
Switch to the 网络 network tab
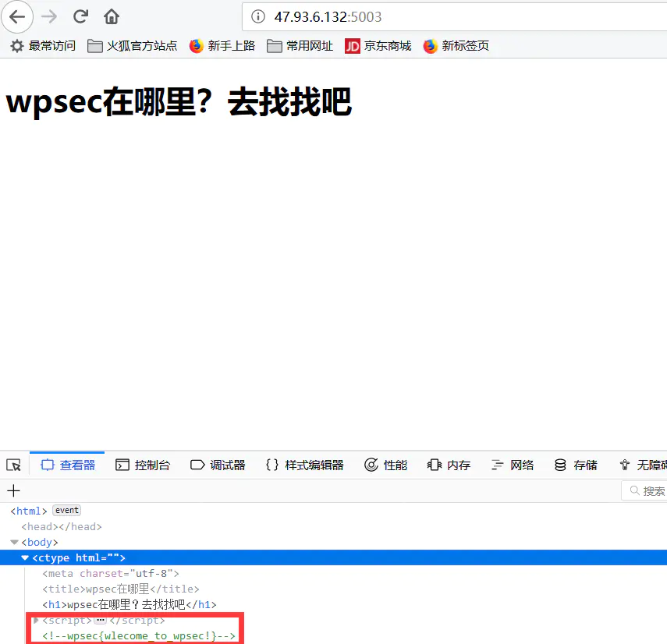pos(513,465)
